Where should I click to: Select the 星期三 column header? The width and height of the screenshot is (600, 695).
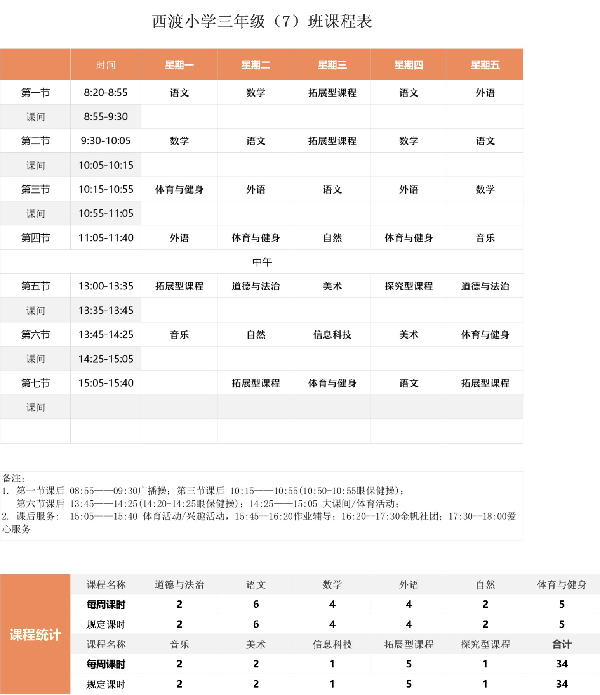pos(332,65)
